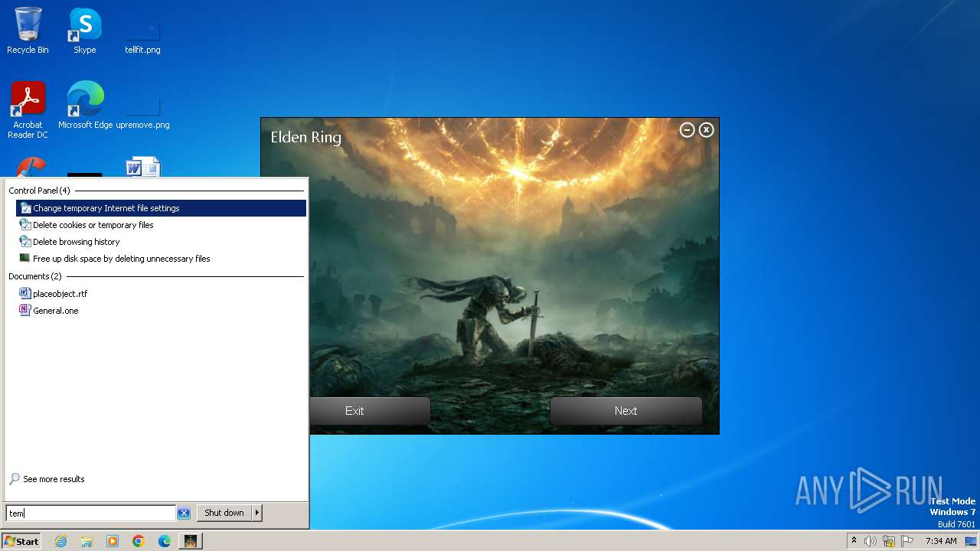980x551 pixels.
Task: Show hidden tray icons arrow
Action: (854, 541)
